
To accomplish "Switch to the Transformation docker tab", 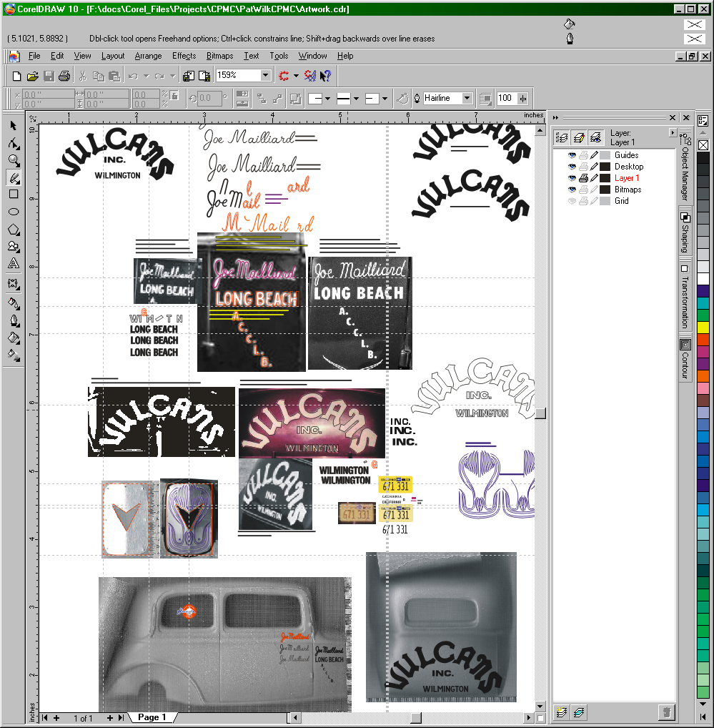I will 685,296.
